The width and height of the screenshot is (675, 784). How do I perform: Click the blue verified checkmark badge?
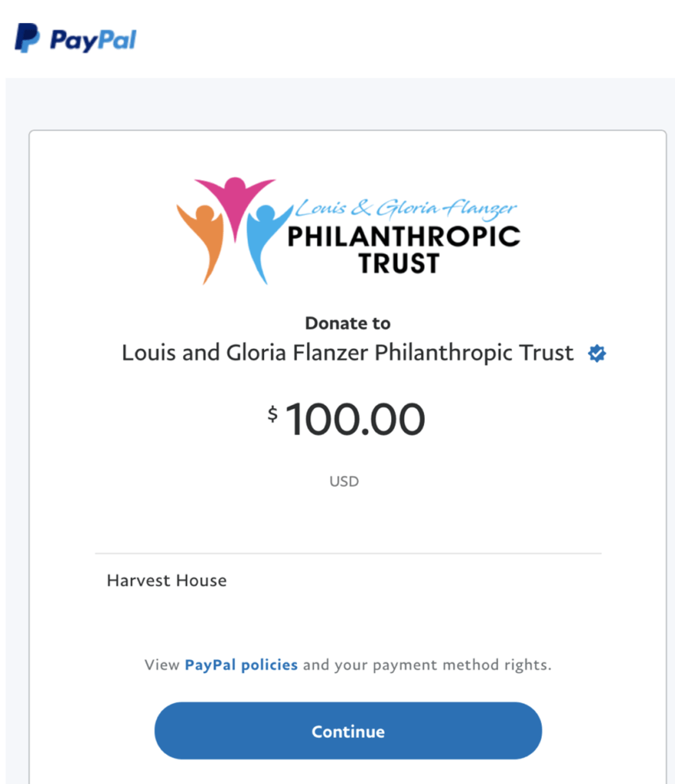tap(597, 354)
